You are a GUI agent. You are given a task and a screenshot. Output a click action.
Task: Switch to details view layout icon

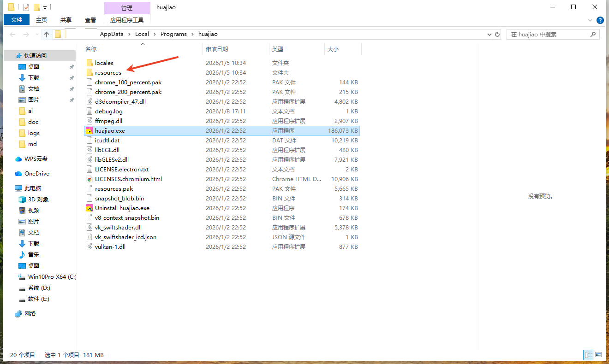click(588, 355)
